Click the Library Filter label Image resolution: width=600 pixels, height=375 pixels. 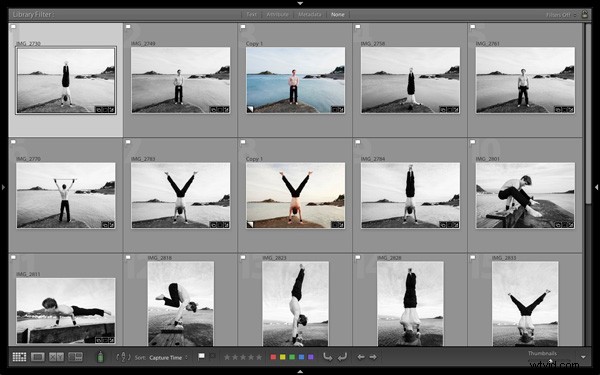coord(33,15)
